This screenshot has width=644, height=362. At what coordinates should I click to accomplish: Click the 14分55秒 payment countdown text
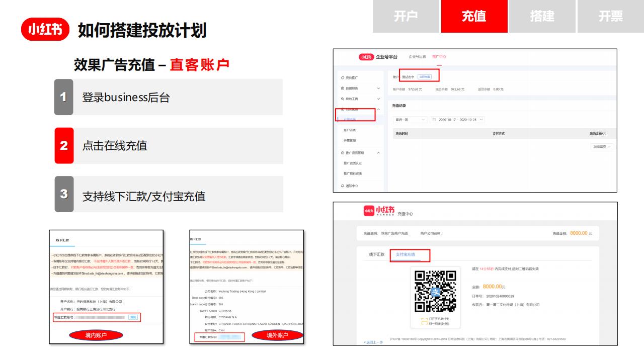click(x=486, y=269)
